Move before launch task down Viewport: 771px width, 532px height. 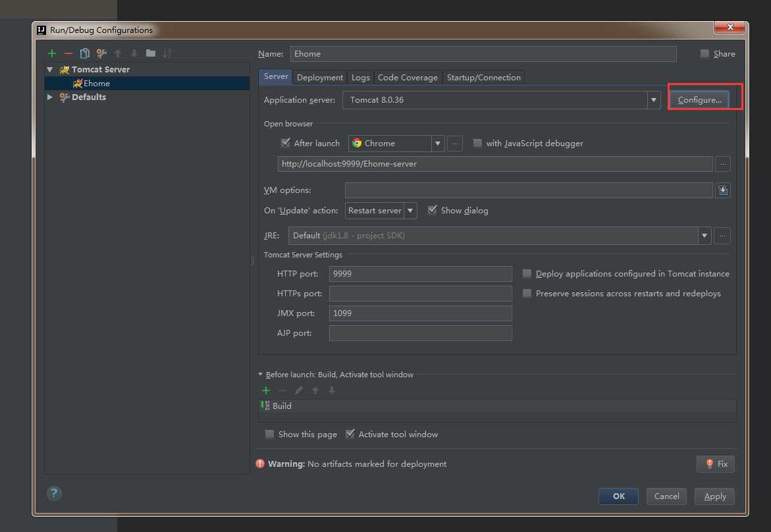click(x=332, y=390)
